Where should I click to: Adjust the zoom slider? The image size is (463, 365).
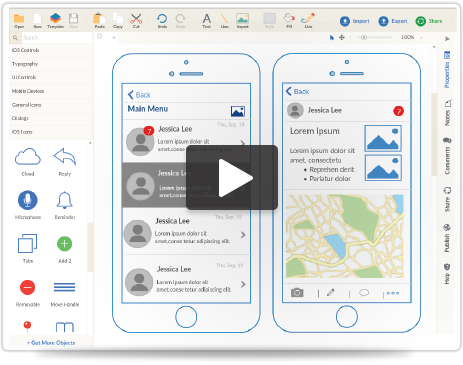[x=364, y=37]
